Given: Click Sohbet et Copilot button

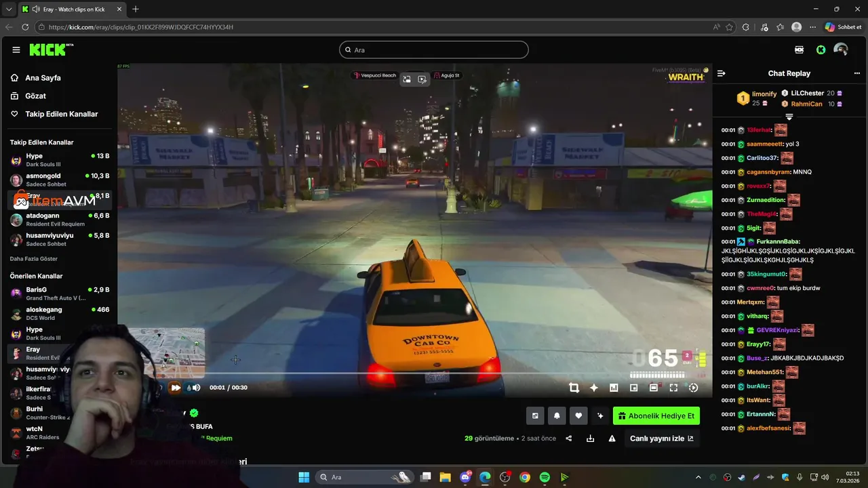Looking at the screenshot, I should coord(843,27).
